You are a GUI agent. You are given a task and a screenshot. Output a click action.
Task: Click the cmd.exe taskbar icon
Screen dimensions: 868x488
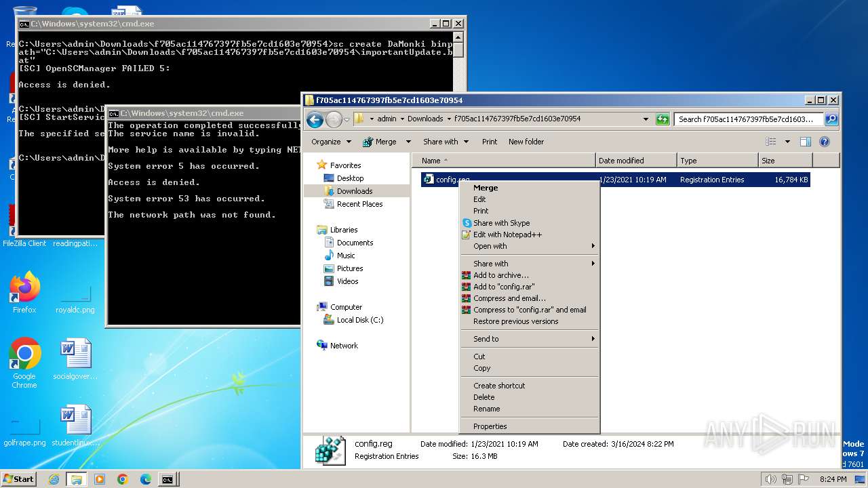(167, 479)
